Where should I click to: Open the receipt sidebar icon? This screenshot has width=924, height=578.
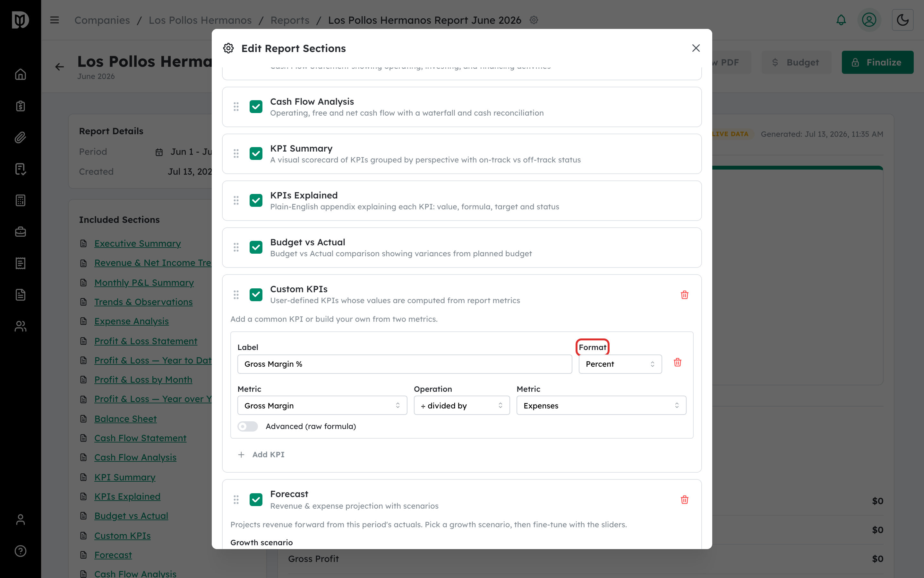click(x=21, y=263)
